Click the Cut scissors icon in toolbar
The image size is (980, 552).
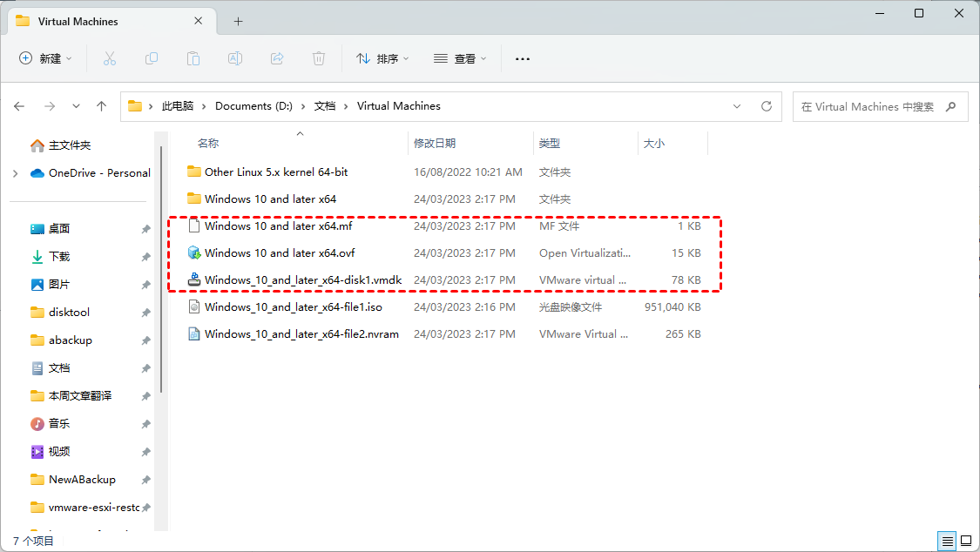(x=109, y=58)
